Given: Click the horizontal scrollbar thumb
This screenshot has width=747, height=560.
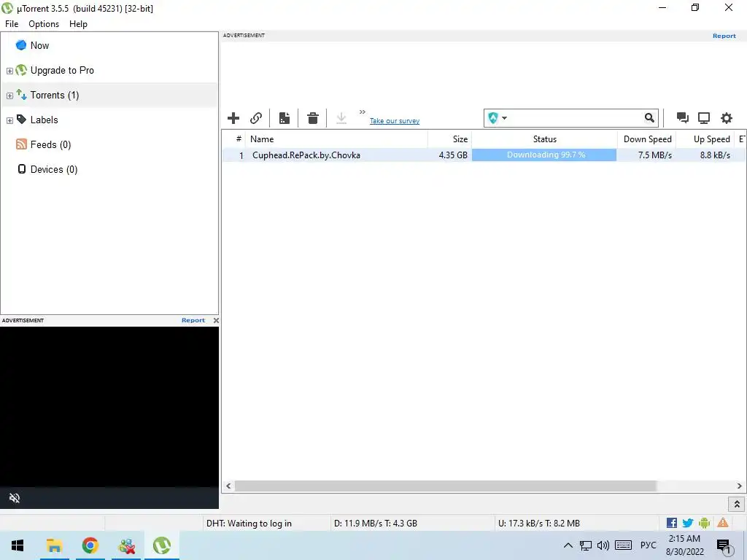Looking at the screenshot, I should (446, 486).
